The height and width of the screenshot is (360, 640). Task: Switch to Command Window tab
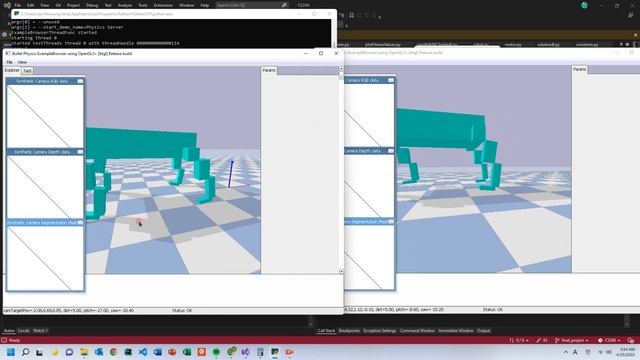point(417,331)
